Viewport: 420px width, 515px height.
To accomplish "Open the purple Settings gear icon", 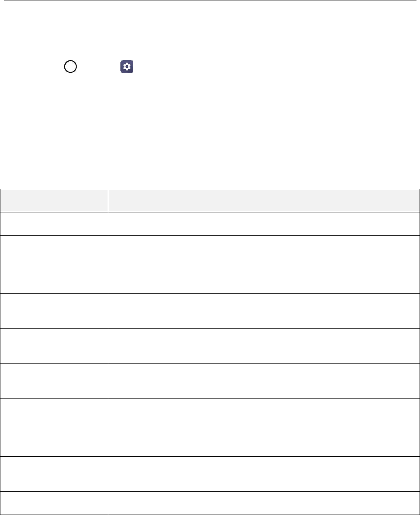I will 127,67.
